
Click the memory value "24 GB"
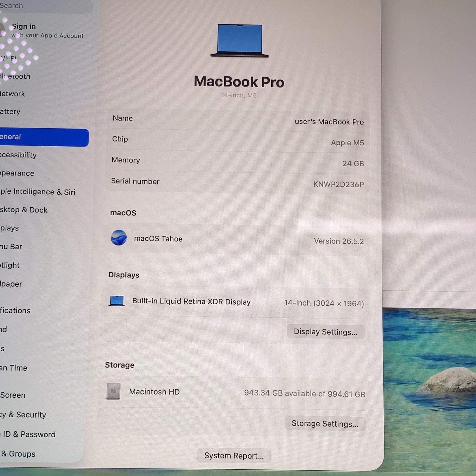[353, 163]
